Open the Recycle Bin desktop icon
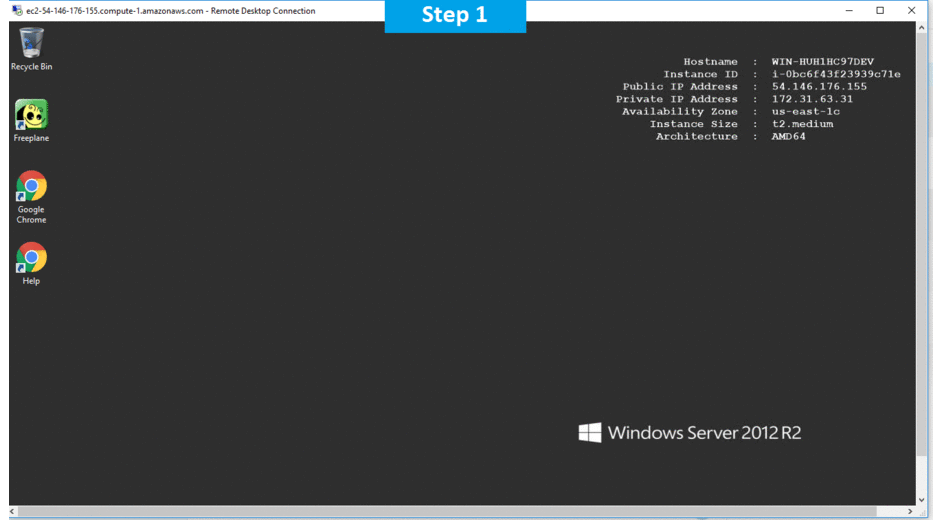943x520 pixels. pyautogui.click(x=31, y=44)
